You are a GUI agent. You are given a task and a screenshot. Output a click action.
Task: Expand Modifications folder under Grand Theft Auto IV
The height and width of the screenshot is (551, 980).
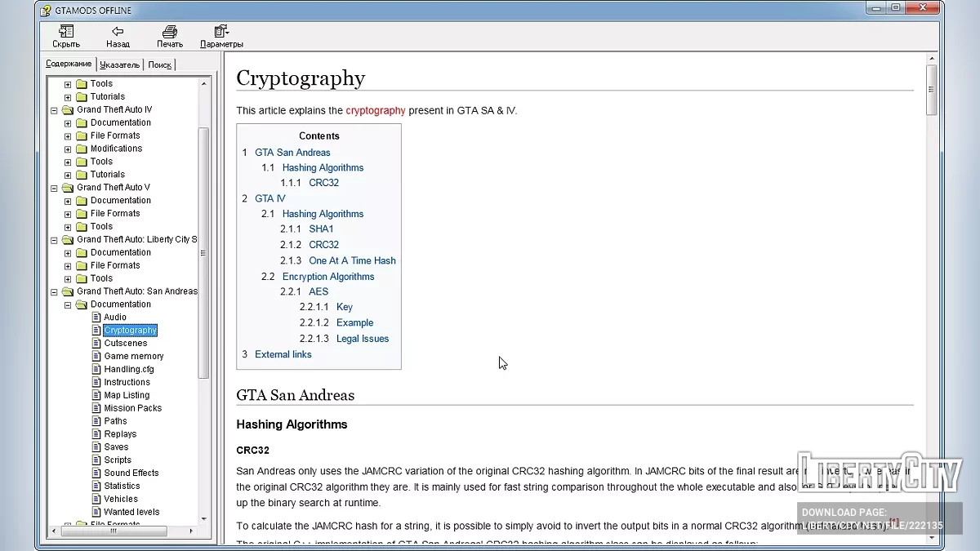coord(68,149)
